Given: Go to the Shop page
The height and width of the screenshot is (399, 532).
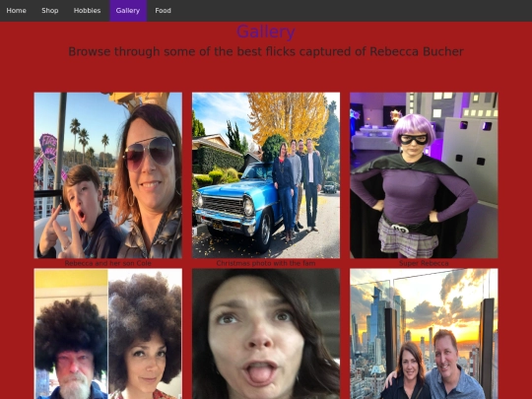Looking at the screenshot, I should click(50, 11).
